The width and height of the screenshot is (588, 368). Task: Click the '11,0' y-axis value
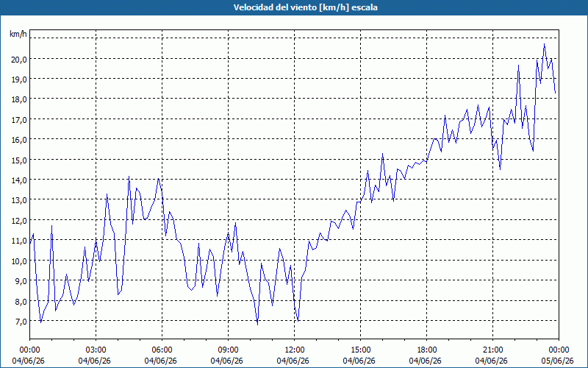tap(19, 241)
